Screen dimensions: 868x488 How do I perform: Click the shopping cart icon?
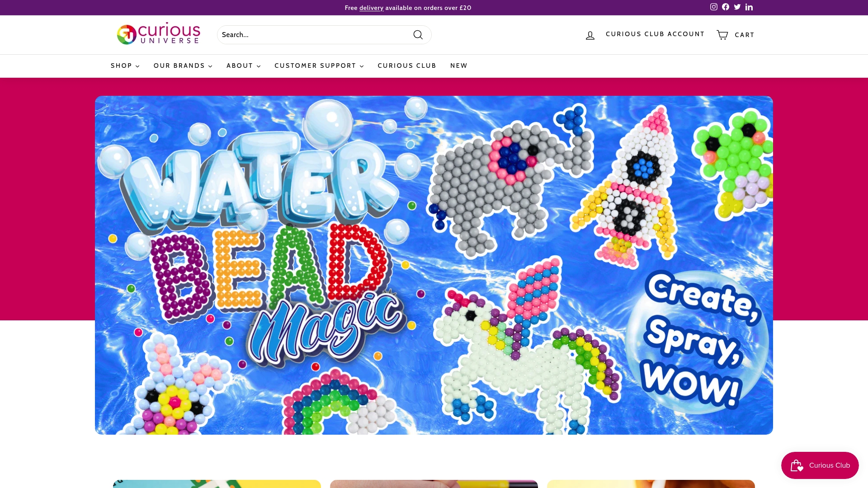point(722,35)
